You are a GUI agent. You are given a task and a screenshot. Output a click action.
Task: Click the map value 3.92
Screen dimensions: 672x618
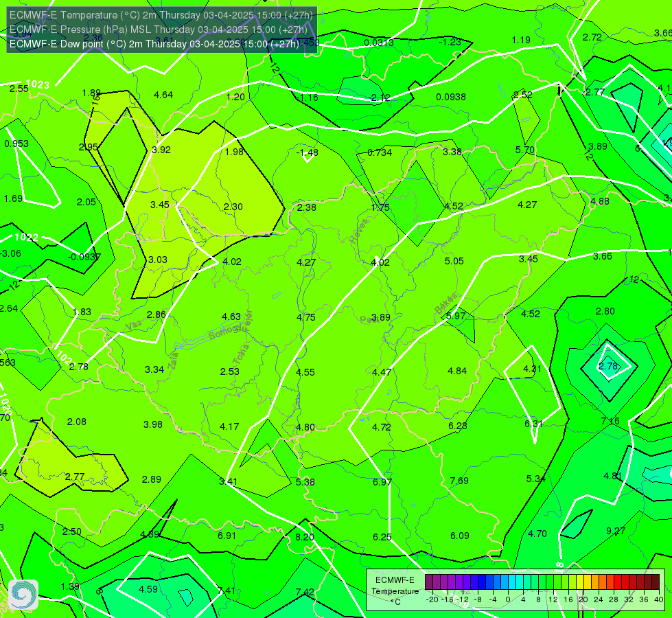pyautogui.click(x=161, y=150)
